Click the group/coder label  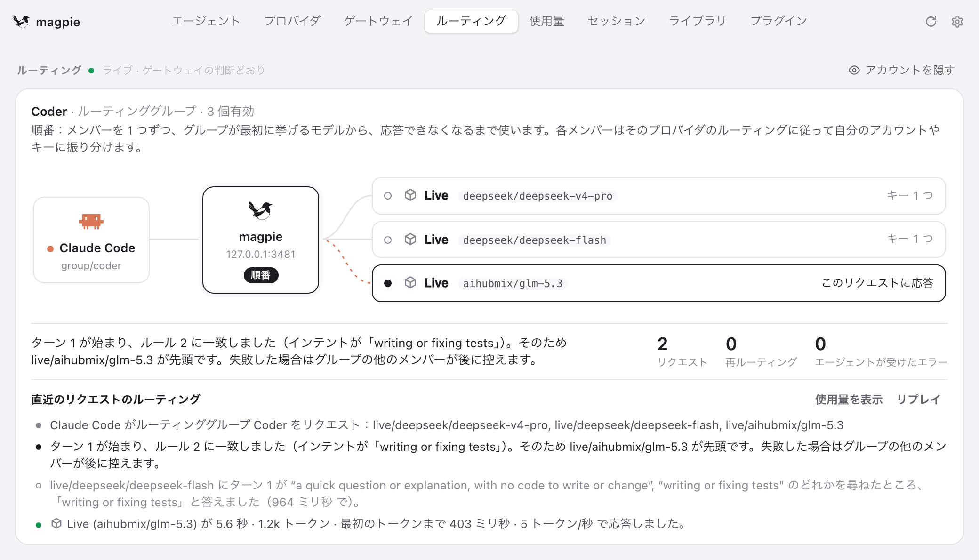point(91,265)
